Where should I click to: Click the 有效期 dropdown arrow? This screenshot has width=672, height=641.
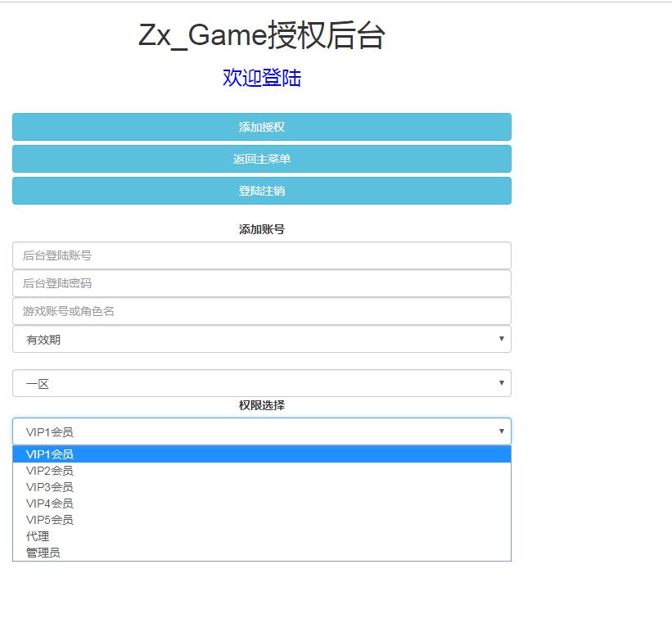click(501, 339)
